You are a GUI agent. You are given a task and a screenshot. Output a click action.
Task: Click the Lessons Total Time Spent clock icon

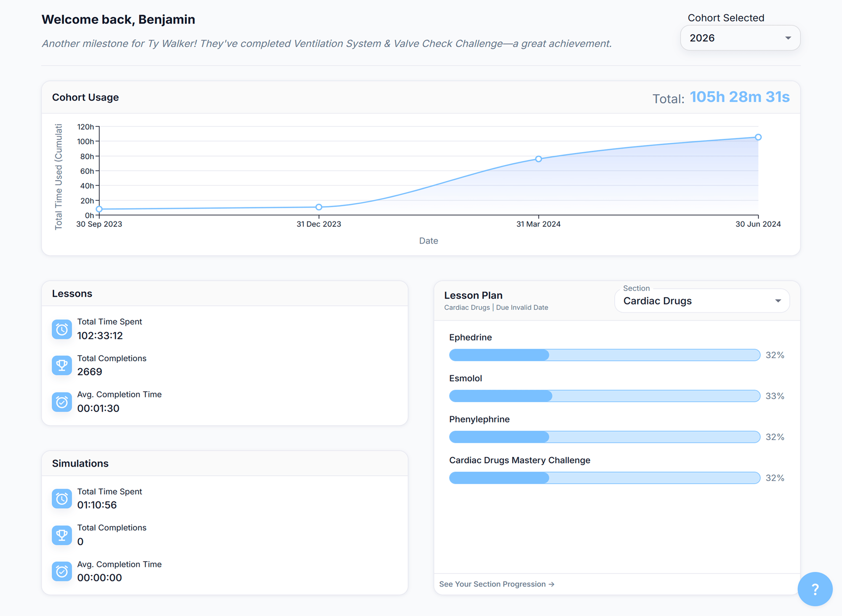click(x=62, y=329)
